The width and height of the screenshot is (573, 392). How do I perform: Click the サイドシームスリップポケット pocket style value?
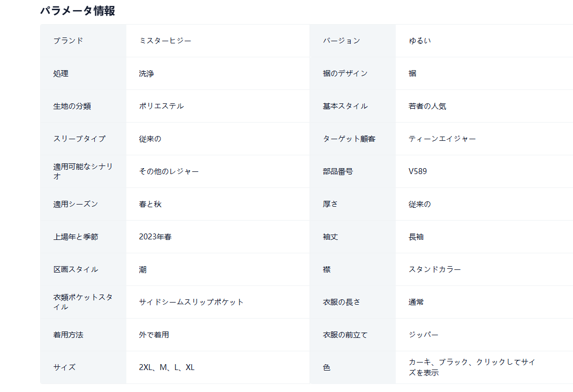click(191, 302)
